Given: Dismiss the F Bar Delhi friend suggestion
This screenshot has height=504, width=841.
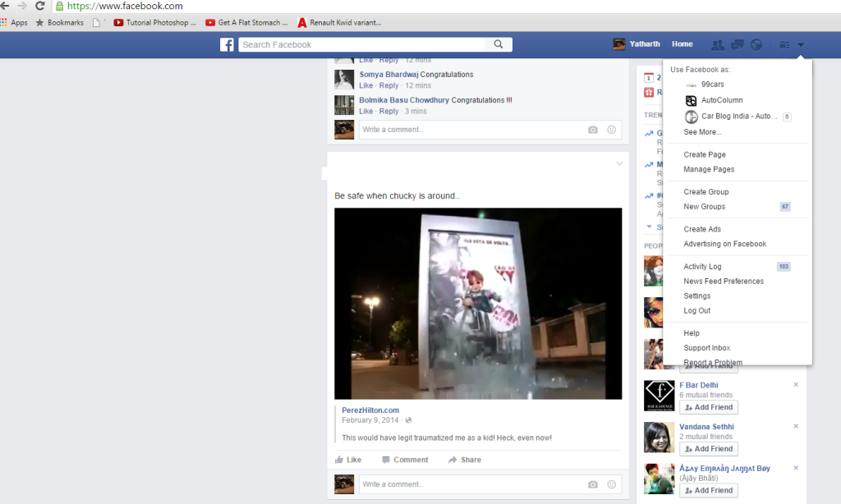Looking at the screenshot, I should coord(795,384).
